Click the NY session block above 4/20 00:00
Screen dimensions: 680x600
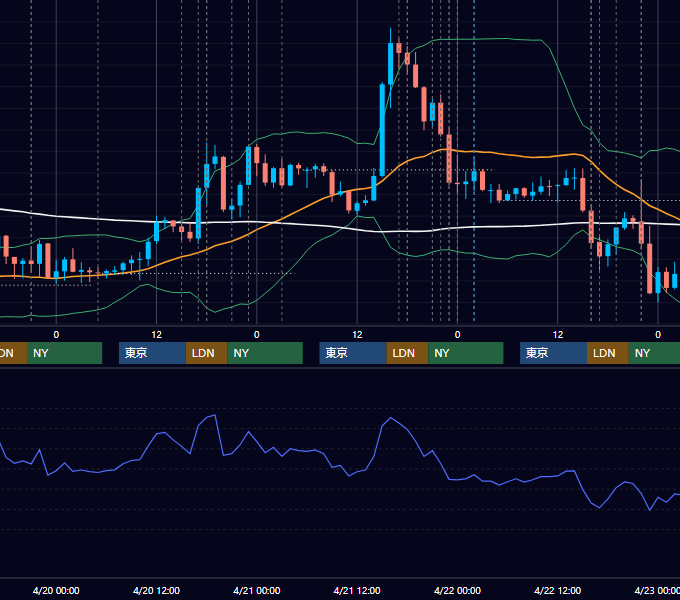(x=64, y=353)
